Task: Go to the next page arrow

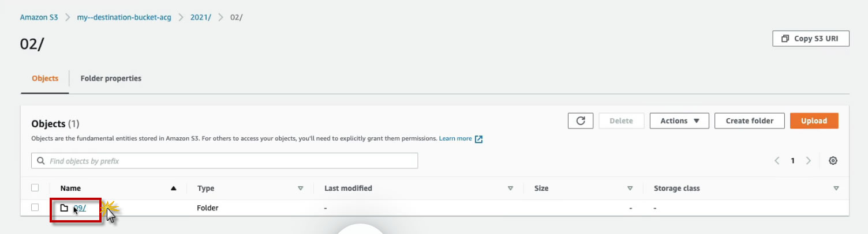Action: 809,161
